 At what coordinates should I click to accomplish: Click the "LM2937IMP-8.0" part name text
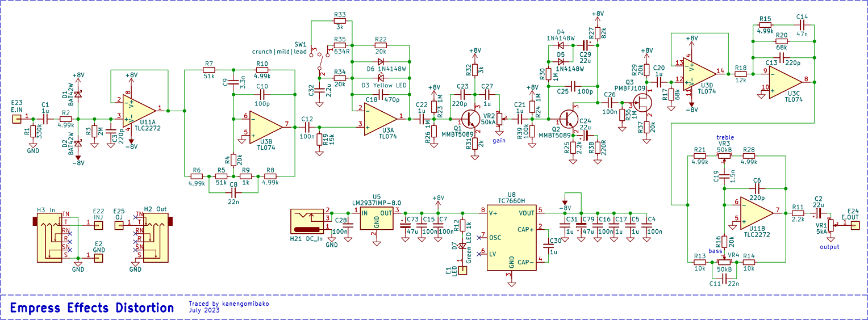pyautogui.click(x=377, y=202)
